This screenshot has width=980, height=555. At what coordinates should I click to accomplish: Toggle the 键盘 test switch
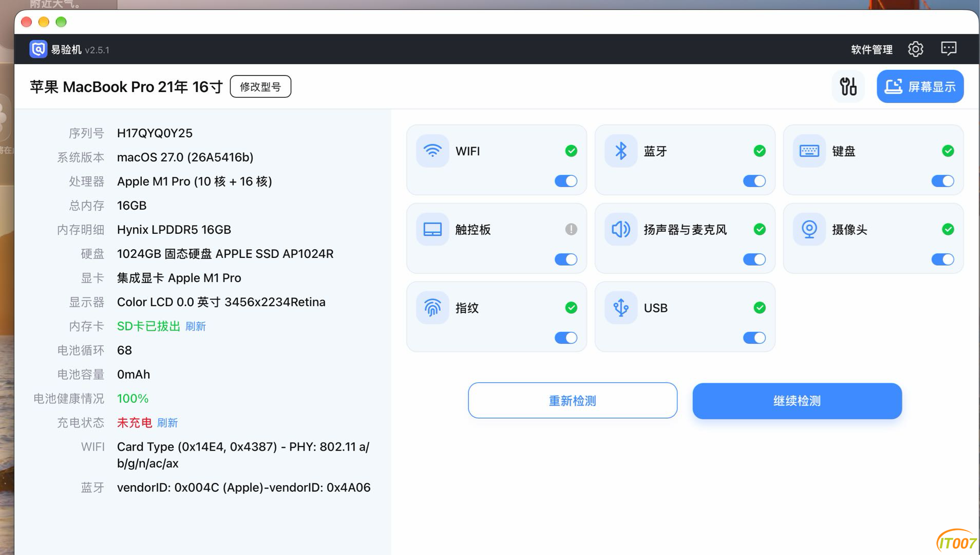[943, 181]
